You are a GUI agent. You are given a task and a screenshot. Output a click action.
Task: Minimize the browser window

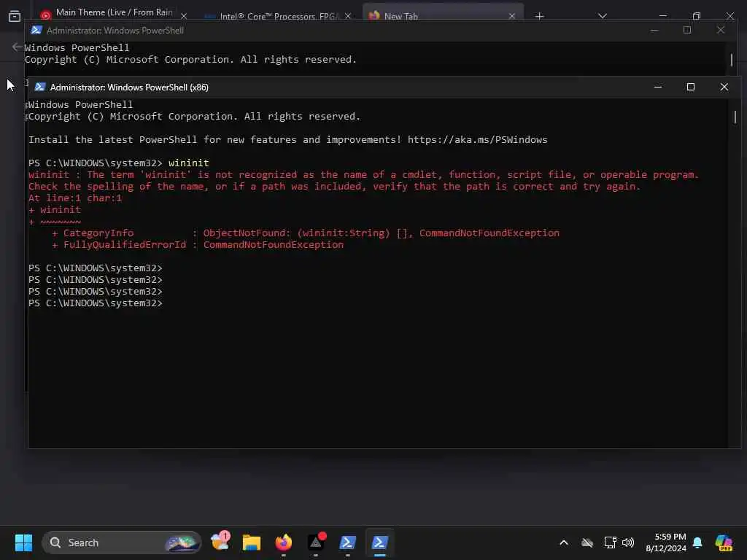click(x=662, y=15)
